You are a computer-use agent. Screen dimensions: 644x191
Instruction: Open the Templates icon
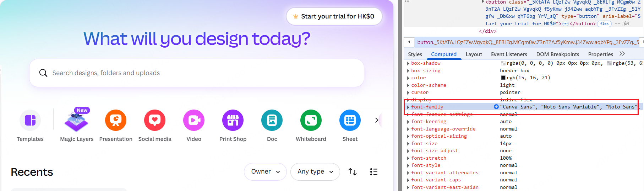coord(30,120)
